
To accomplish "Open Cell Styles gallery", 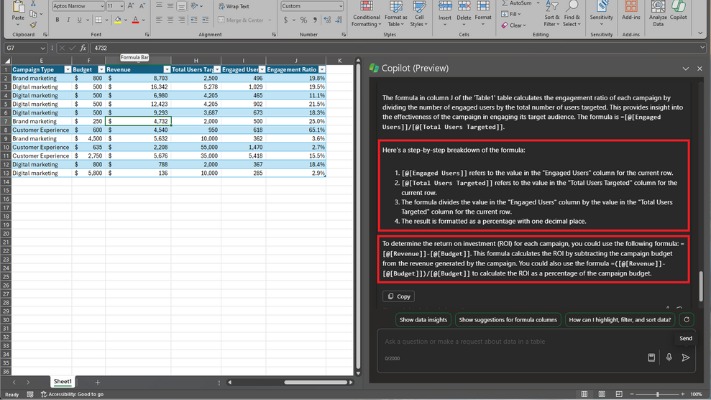I will (419, 14).
